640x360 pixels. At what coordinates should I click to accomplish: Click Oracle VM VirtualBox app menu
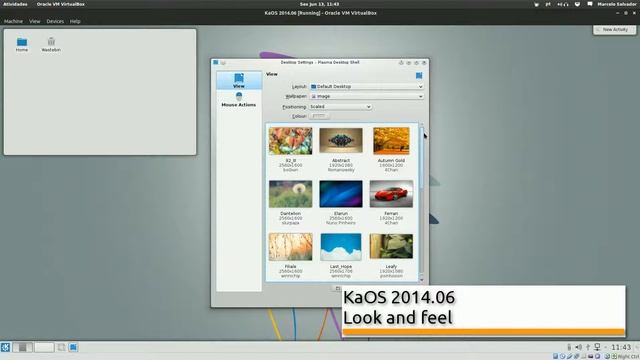60,4
